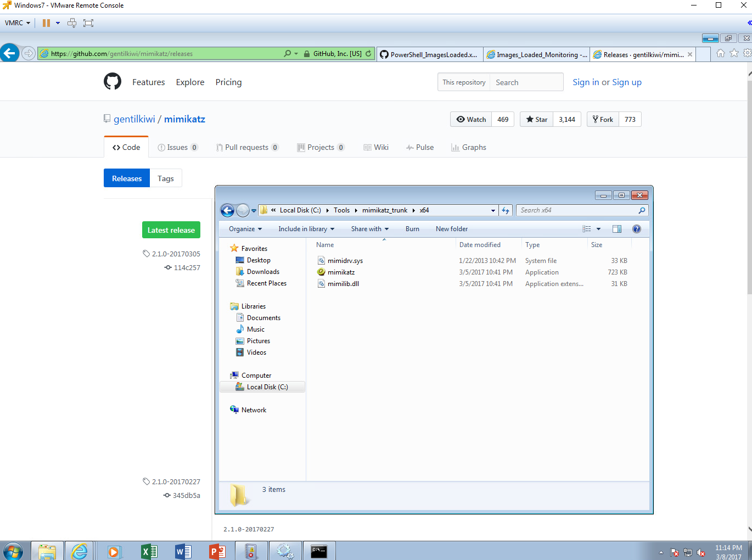
Task: Click the green Latest release badge
Action: (171, 230)
